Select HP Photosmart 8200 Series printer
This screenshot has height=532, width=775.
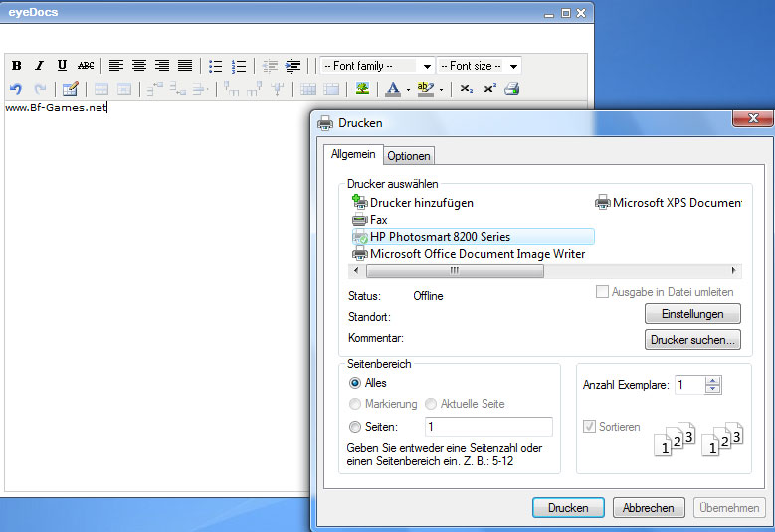(439, 237)
